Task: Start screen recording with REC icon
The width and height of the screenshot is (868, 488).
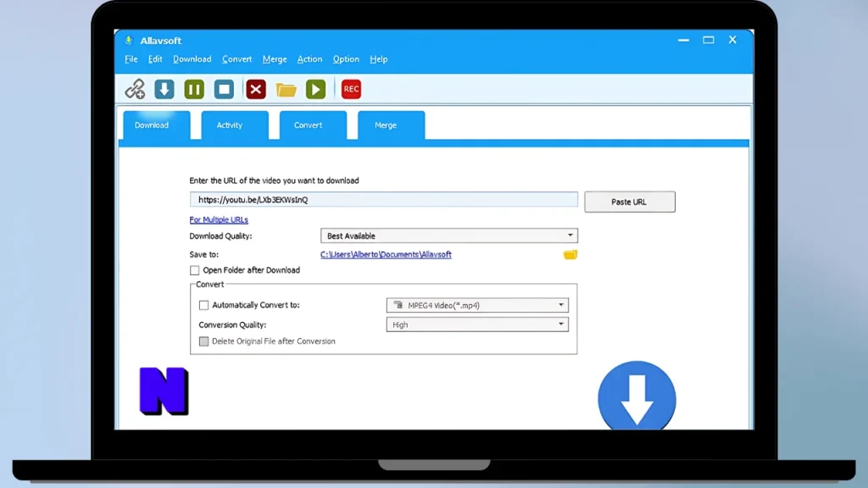Action: pos(351,89)
